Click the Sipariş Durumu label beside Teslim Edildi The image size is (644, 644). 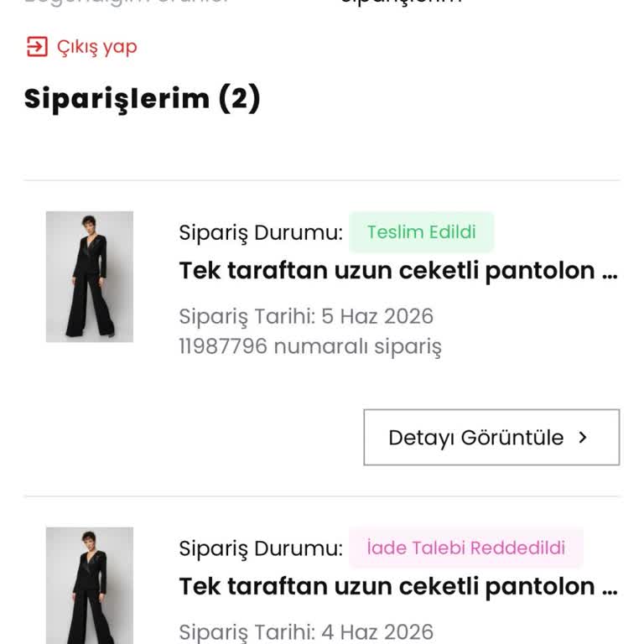[261, 233]
